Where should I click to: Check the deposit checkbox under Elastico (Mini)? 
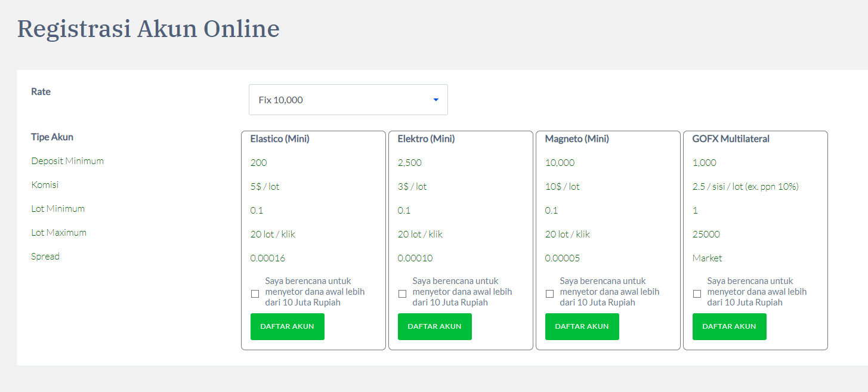click(x=255, y=293)
